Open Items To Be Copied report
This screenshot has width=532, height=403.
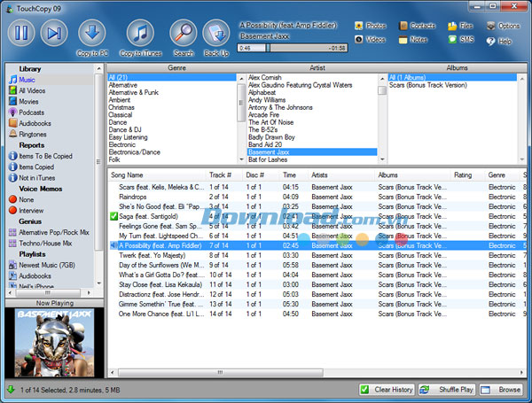[x=45, y=156]
